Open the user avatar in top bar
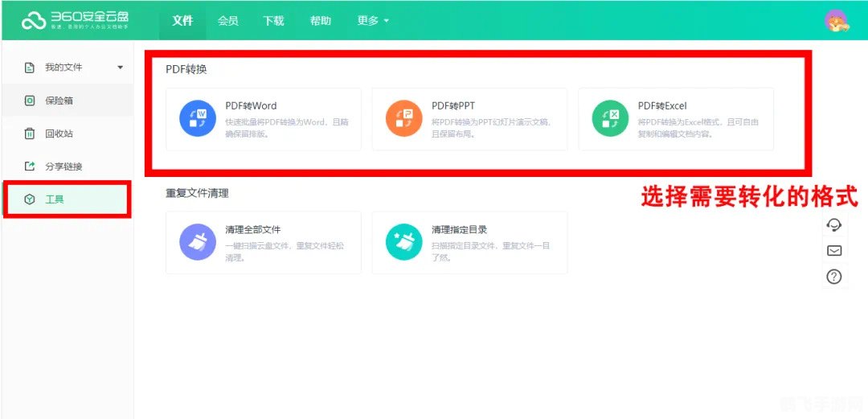 coord(836,21)
